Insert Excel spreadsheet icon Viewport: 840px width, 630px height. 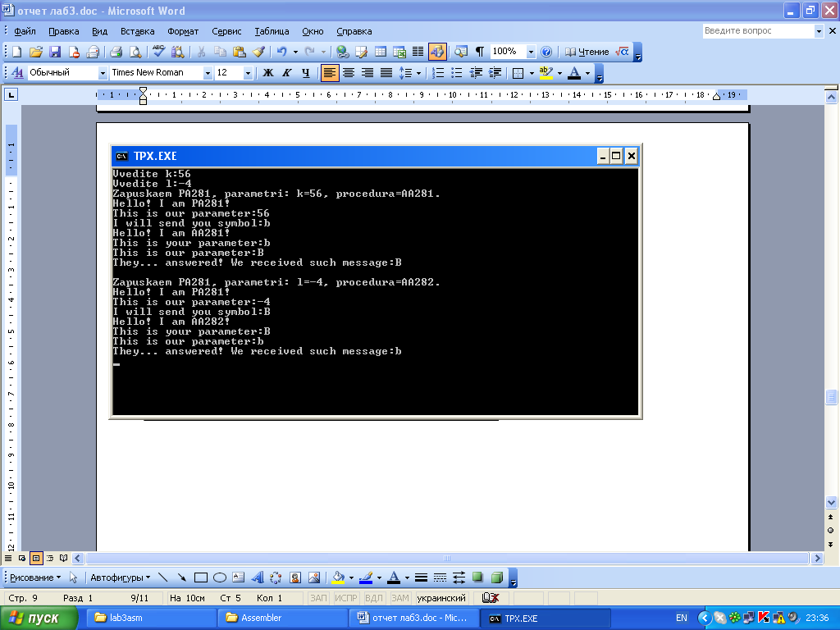pos(399,52)
